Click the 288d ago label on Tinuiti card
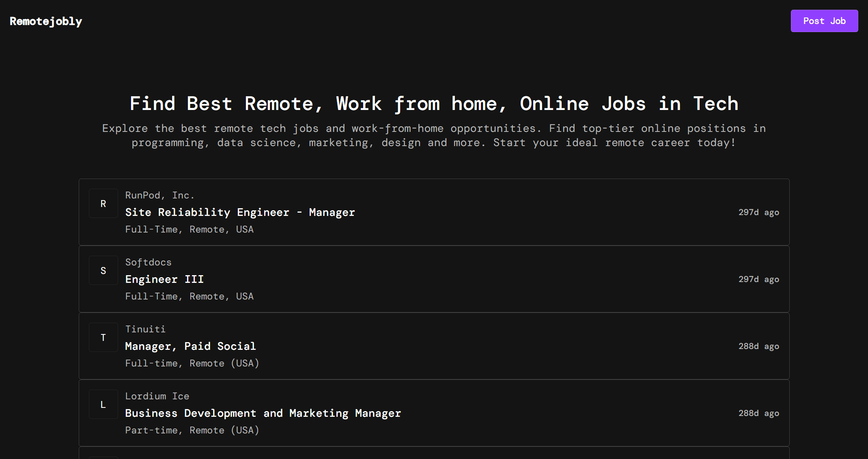868x459 pixels. click(758, 346)
